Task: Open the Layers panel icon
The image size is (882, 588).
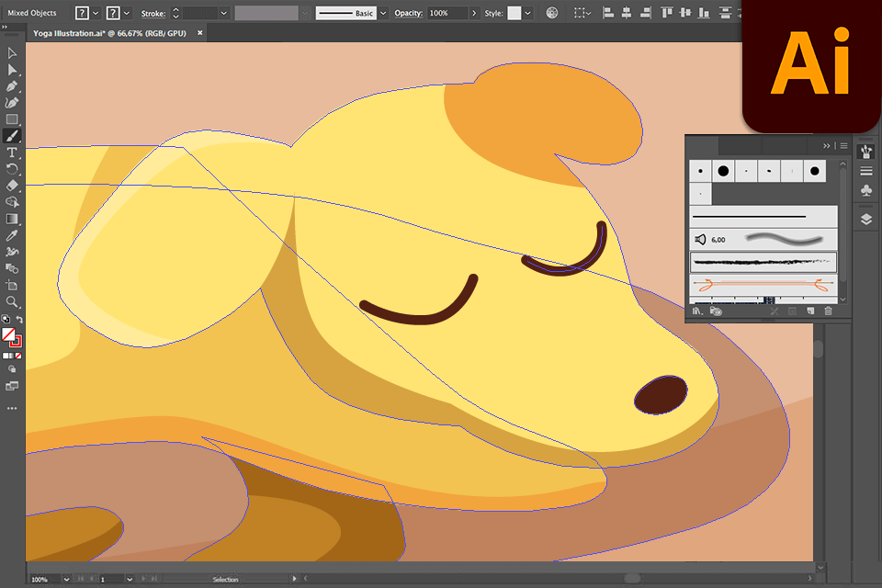Action: click(865, 219)
